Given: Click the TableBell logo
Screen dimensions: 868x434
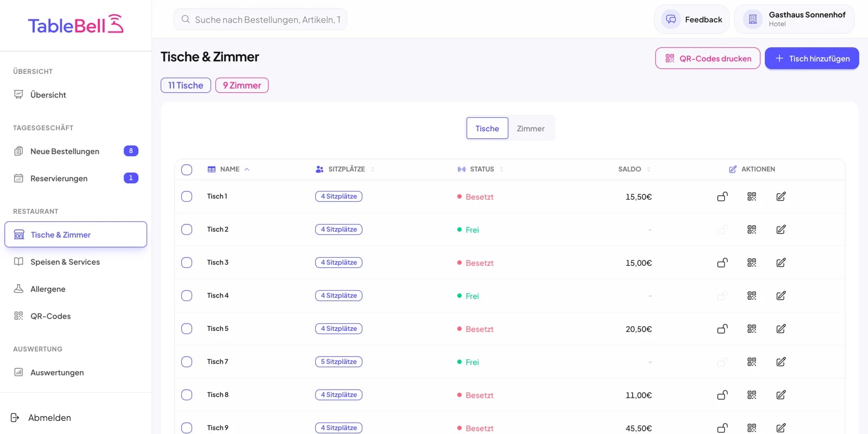Looking at the screenshot, I should click(x=75, y=24).
